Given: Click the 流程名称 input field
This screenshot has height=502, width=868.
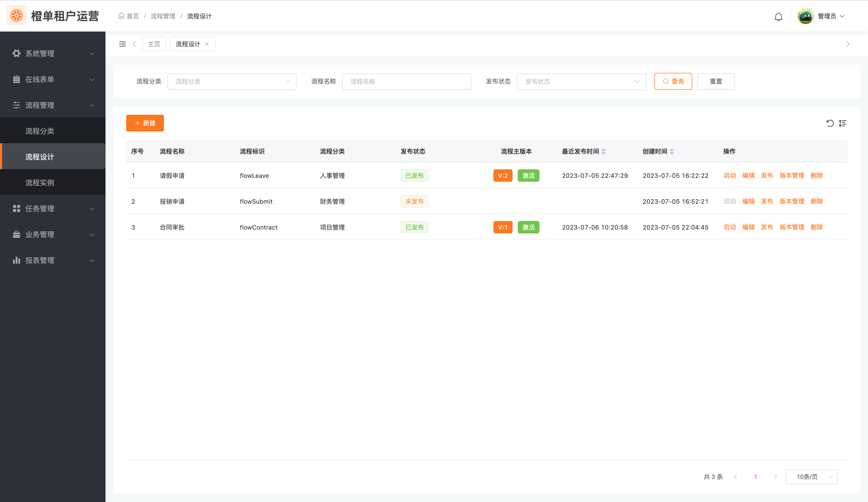Looking at the screenshot, I should tap(406, 81).
